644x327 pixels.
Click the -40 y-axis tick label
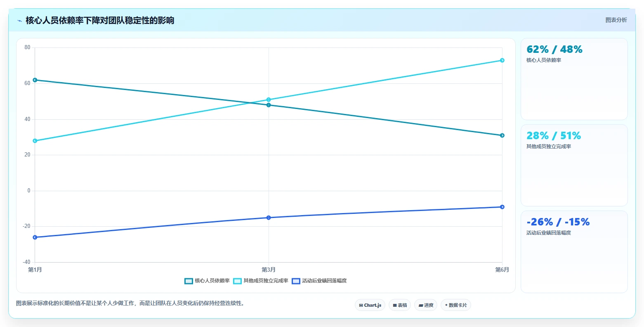(x=26, y=262)
